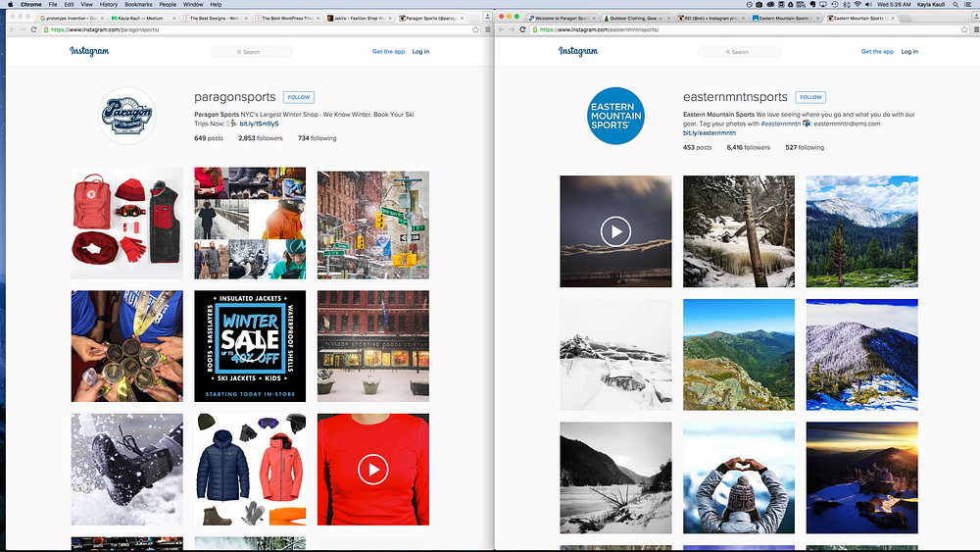Click 'Log in' on paragonsports page
The image size is (980, 552).
pos(420,52)
